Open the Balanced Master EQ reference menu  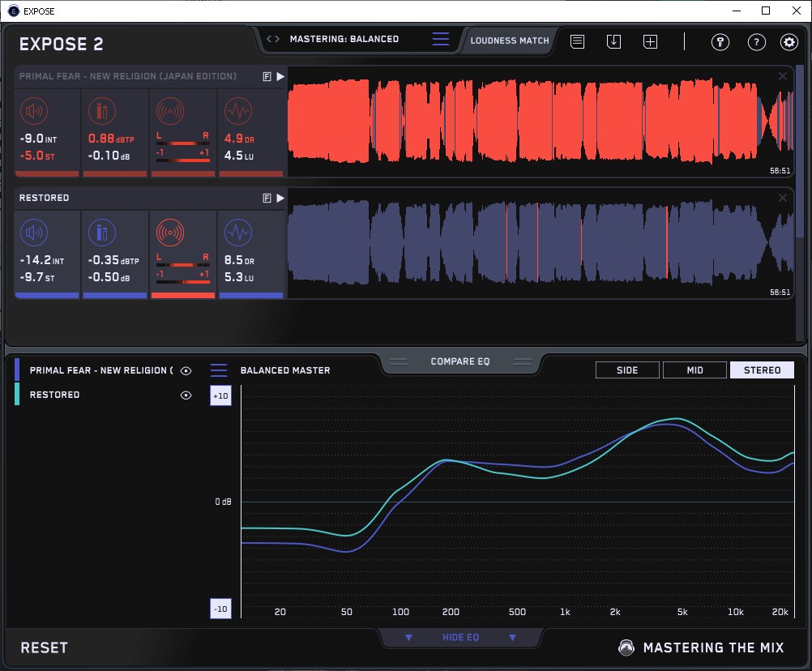coord(219,370)
